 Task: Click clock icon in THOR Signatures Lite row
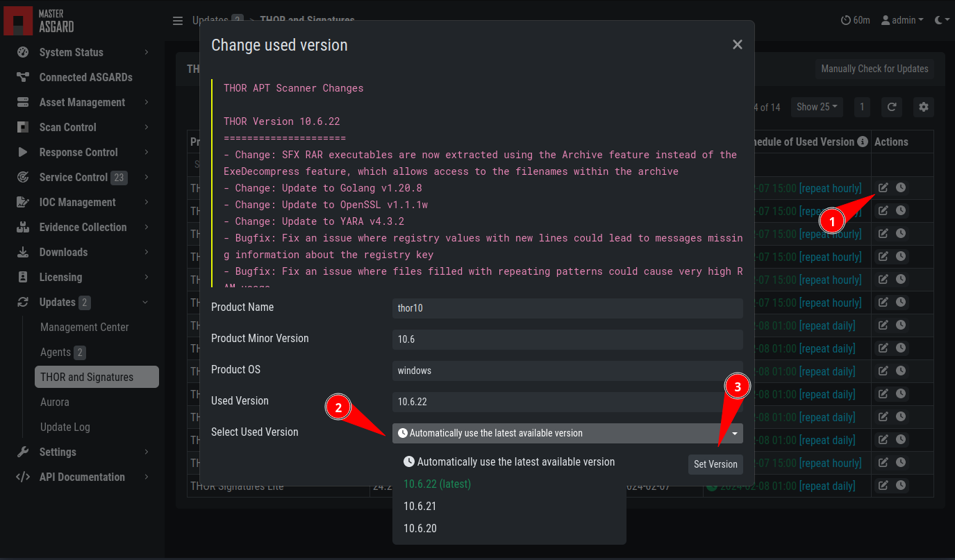pyautogui.click(x=900, y=485)
